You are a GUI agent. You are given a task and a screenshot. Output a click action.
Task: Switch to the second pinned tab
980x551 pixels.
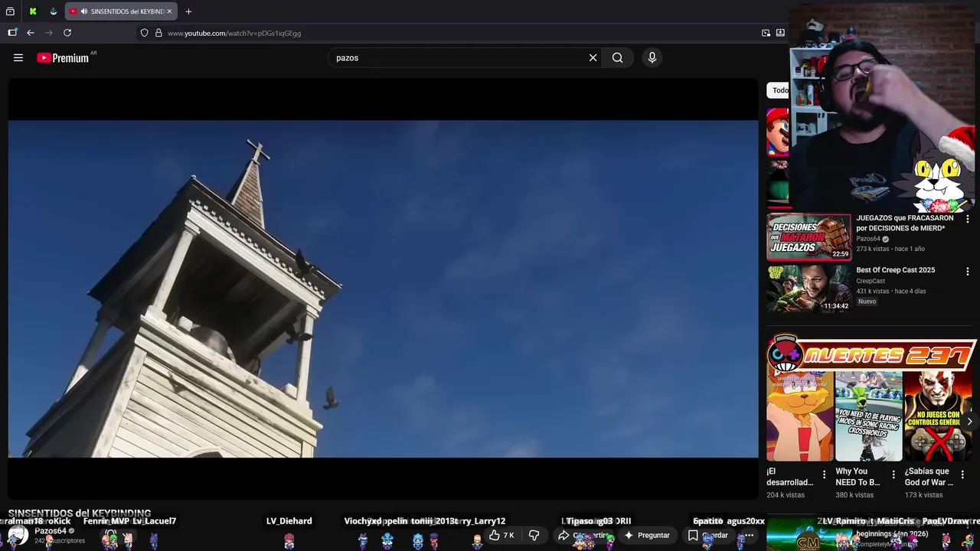coord(53,11)
